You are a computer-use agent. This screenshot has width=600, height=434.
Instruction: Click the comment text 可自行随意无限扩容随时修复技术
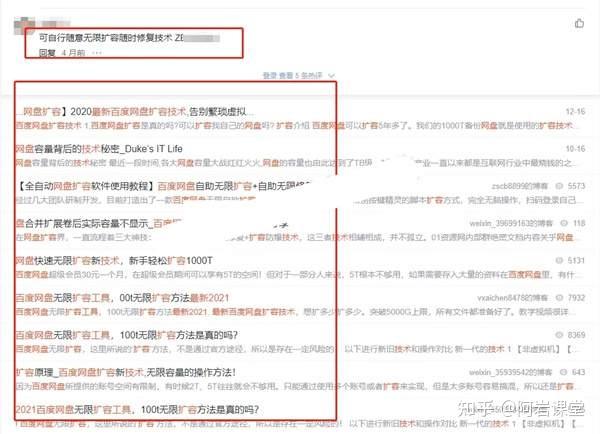[106, 38]
